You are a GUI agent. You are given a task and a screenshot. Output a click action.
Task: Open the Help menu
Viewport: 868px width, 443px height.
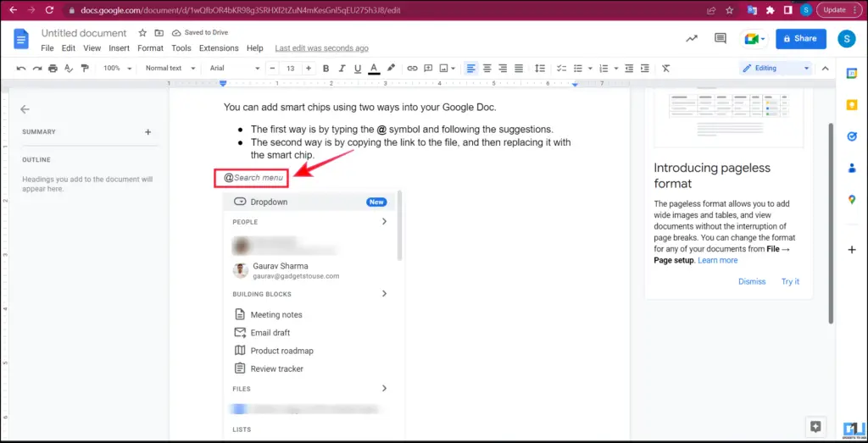tap(254, 48)
